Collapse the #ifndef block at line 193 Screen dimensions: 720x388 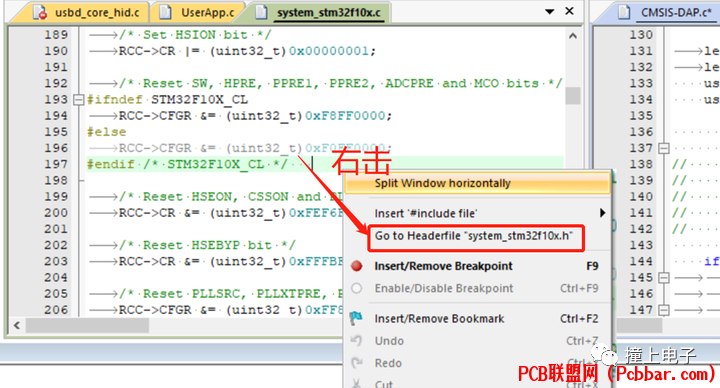pos(79,100)
